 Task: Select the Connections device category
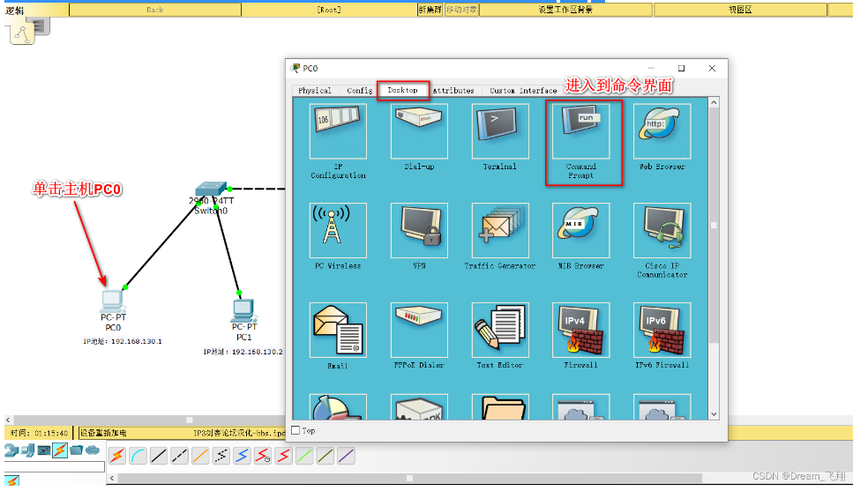60,450
